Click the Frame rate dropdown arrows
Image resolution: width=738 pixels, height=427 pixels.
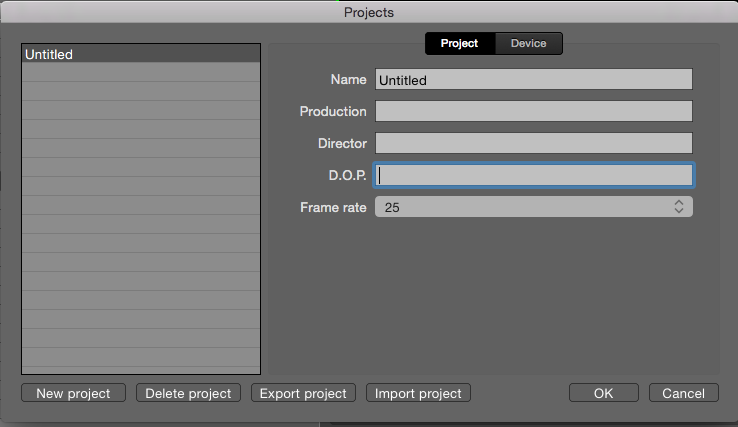pos(679,207)
